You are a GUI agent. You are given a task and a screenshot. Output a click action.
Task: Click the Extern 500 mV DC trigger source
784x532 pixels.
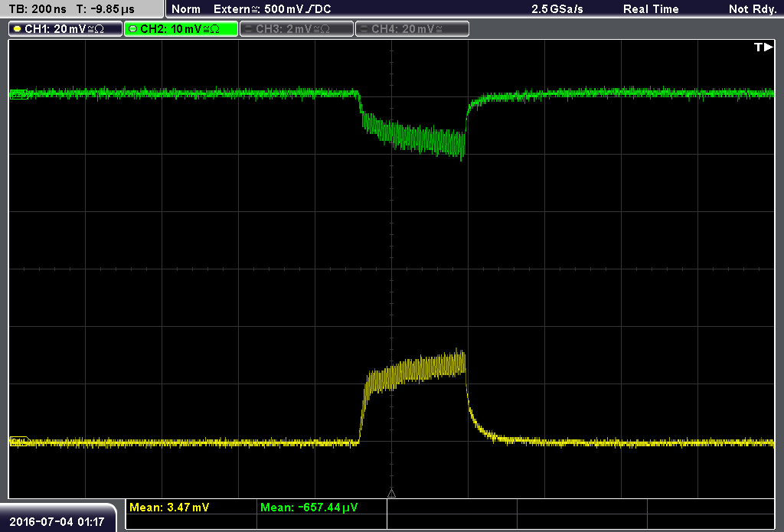273,9
